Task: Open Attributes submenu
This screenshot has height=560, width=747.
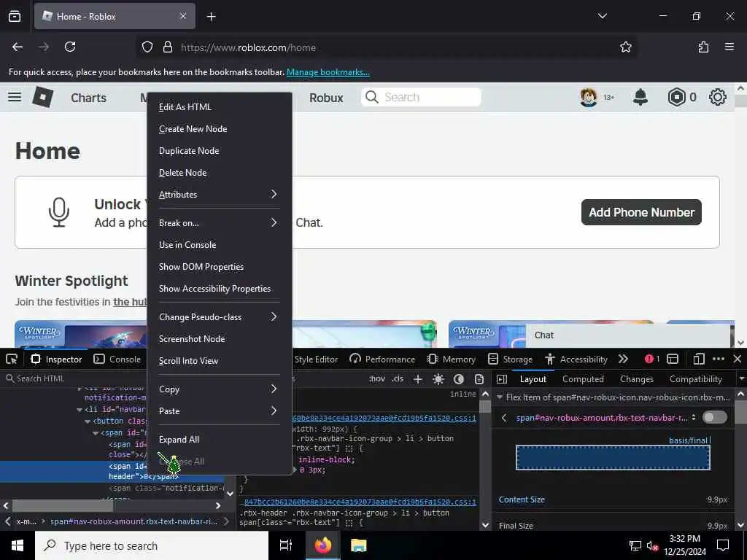Action: click(x=219, y=194)
